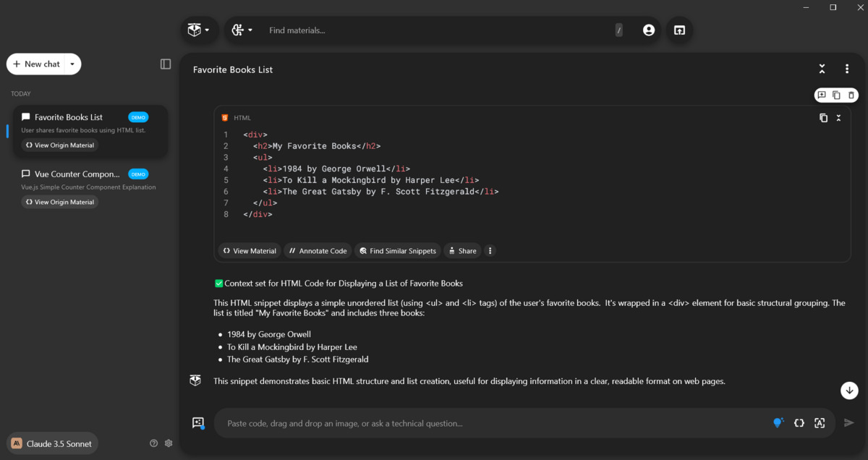Screen dimensions: 868x460
Task: Collapse all messages in Favorite Books List
Action: [822, 69]
